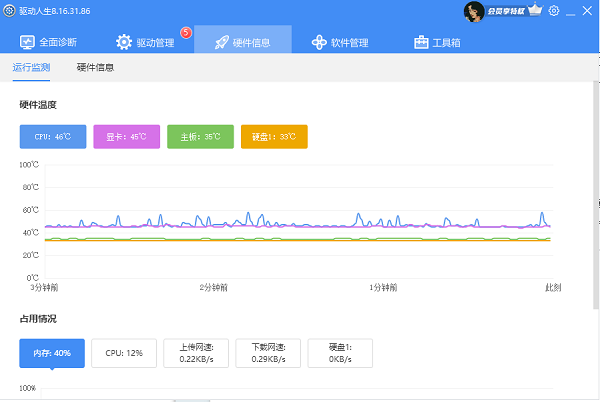This screenshot has width=600, height=402.
Task: Click the user avatar picture
Action: point(473,11)
